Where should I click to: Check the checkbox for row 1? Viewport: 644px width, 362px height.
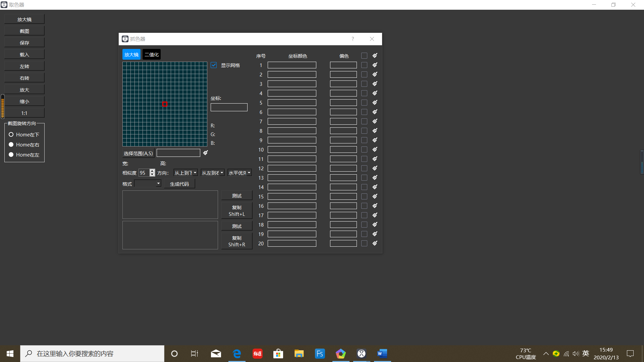coord(364,65)
